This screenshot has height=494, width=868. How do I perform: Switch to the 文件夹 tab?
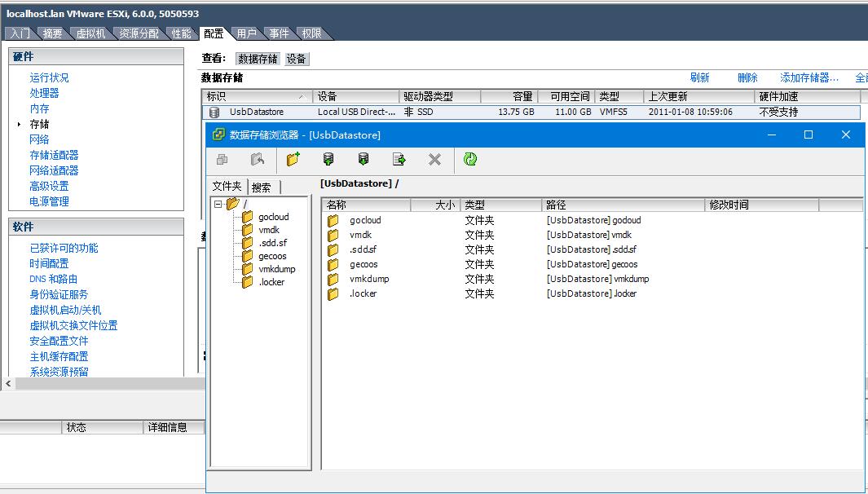227,186
